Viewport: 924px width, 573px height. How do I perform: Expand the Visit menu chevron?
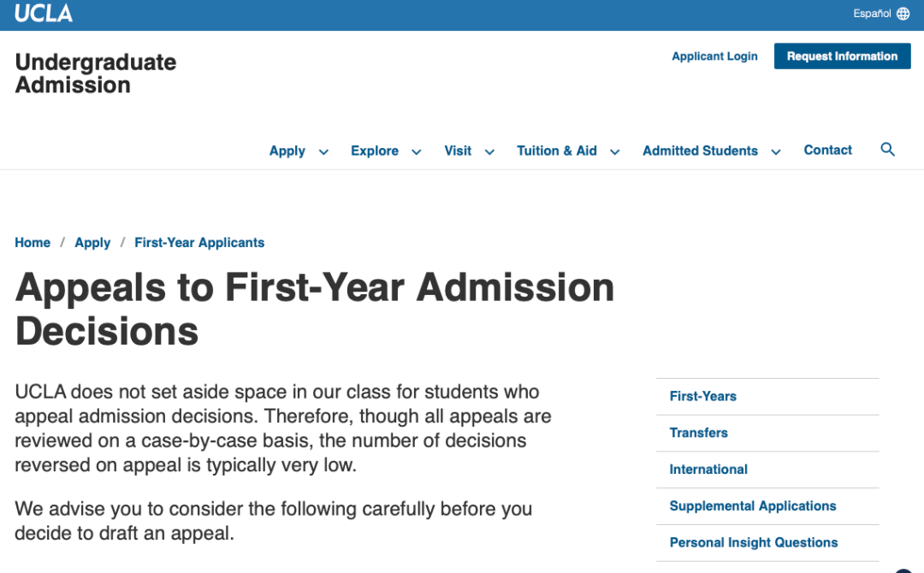pyautogui.click(x=489, y=152)
